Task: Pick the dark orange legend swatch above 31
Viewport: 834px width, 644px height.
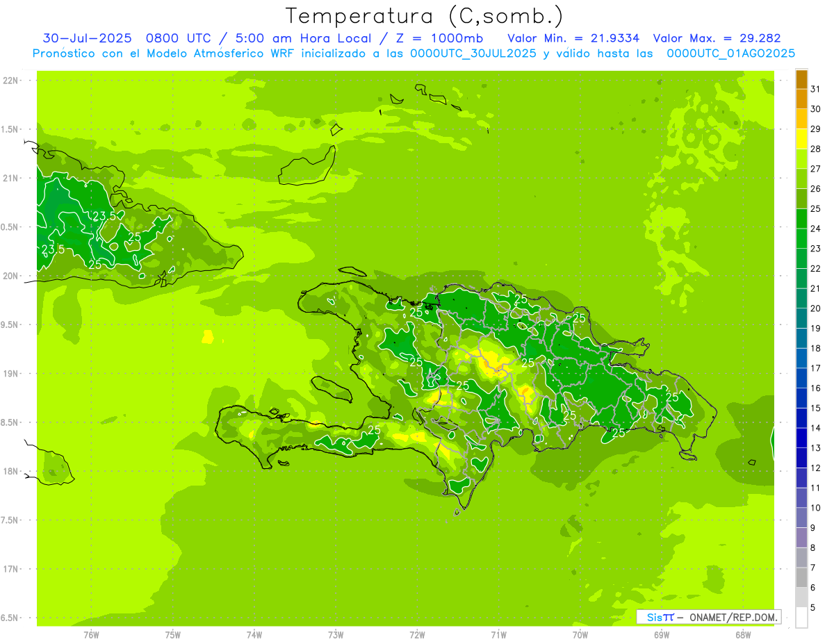Action: 802,79
